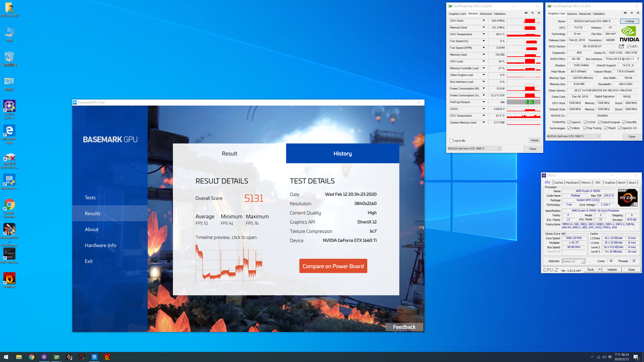Click the GPU Load red history graph

coord(524,61)
